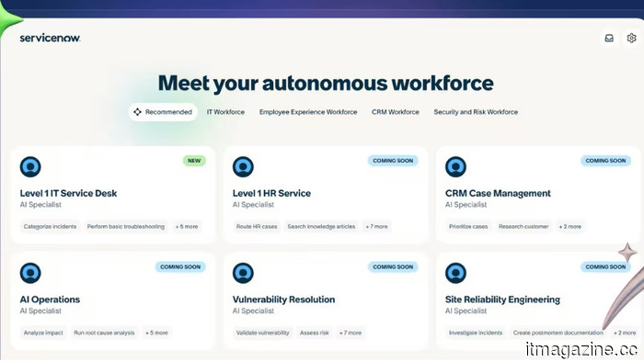This screenshot has height=362, width=644.
Task: Click AI Specialist under Level 1 IT Service Desk
Action: pyautogui.click(x=40, y=205)
